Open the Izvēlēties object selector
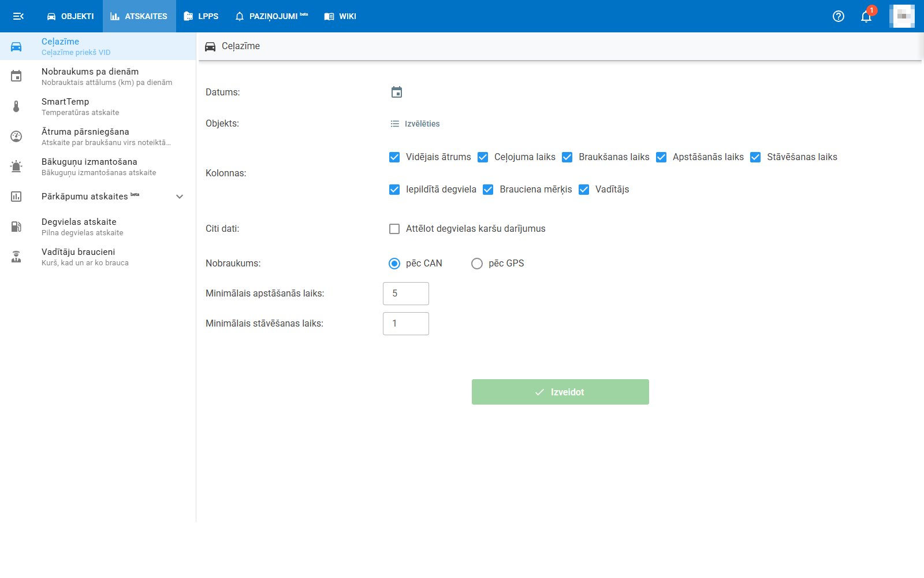This screenshot has height=578, width=924. [x=415, y=124]
